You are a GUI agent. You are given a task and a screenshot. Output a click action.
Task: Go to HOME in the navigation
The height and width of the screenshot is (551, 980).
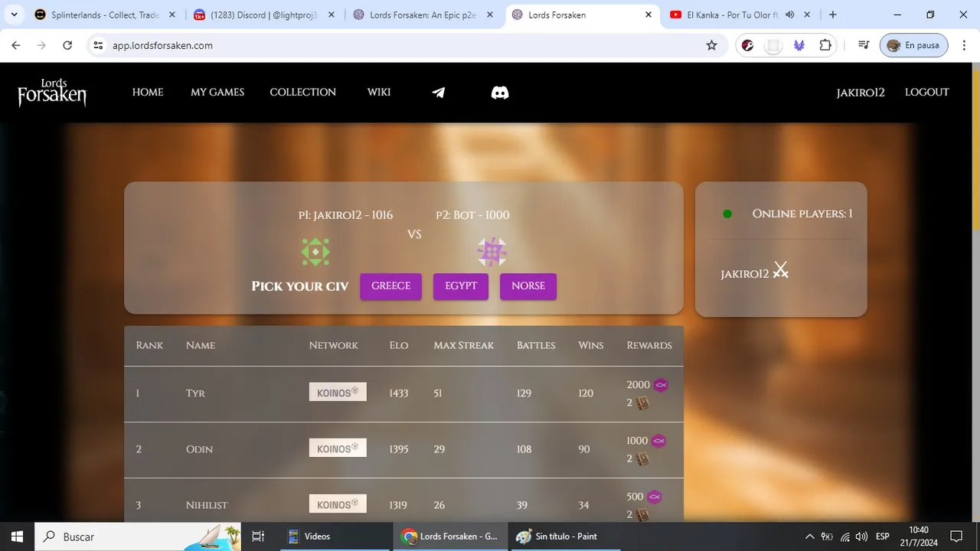[148, 92]
